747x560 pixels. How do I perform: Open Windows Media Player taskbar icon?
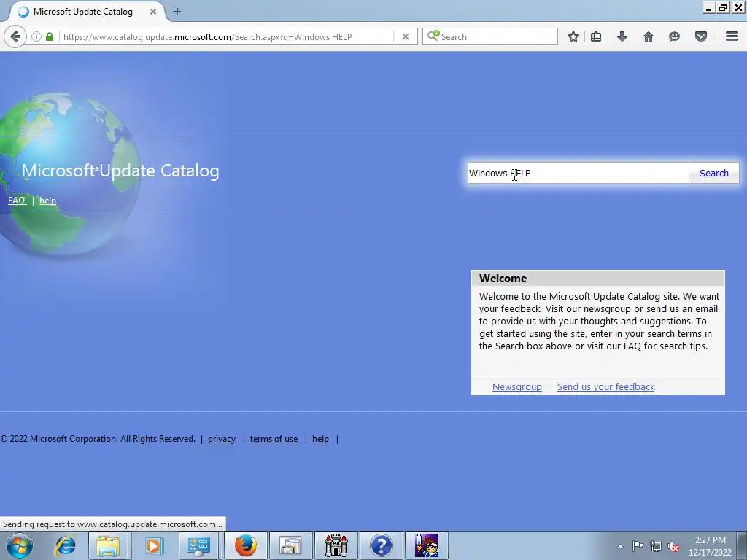tap(153, 545)
